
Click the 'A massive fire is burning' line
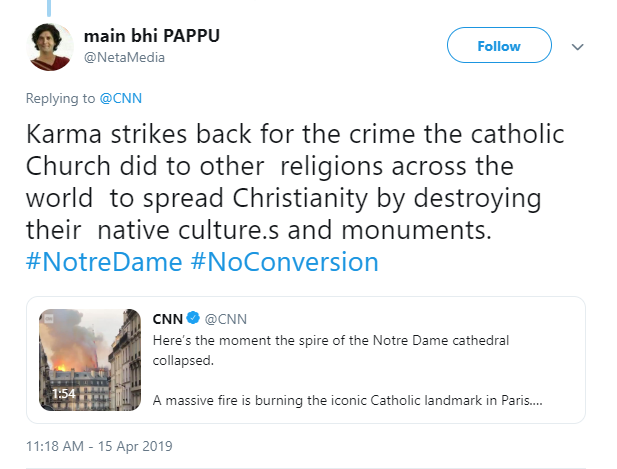tap(344, 400)
